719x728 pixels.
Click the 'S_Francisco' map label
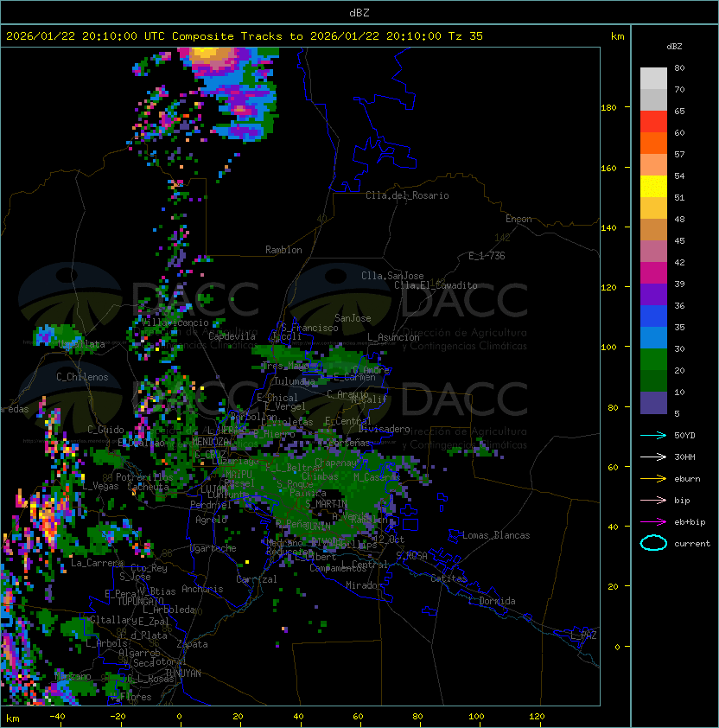pyautogui.click(x=309, y=328)
